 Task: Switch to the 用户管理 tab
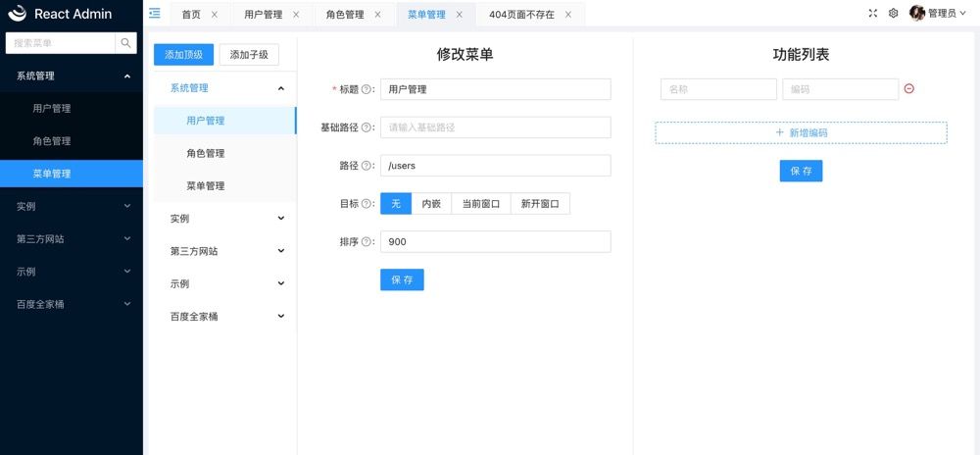(263, 15)
